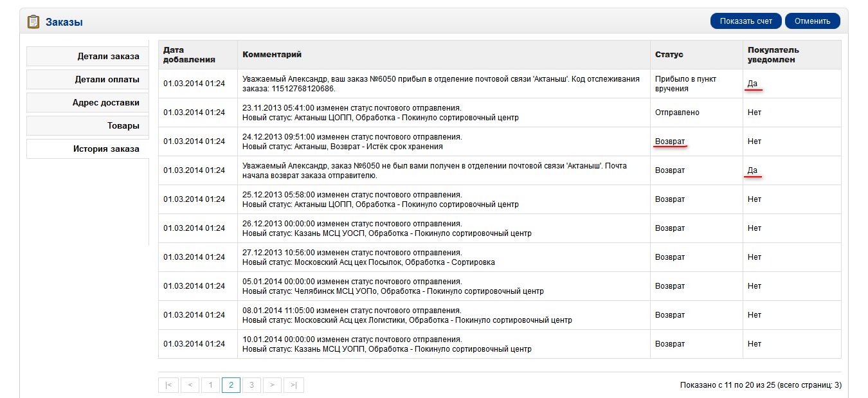
Task: Click the 'Показать счет' button
Action: pyautogui.click(x=746, y=21)
